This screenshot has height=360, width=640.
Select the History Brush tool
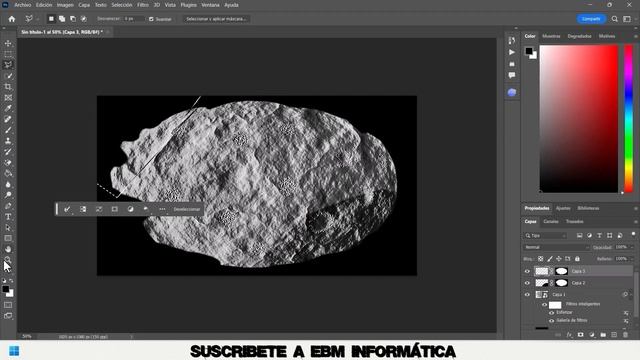(8, 152)
